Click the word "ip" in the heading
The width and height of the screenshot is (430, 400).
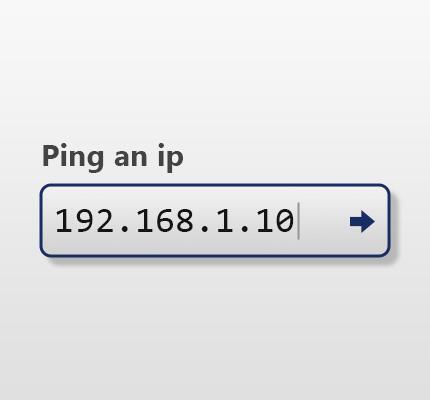(x=171, y=157)
